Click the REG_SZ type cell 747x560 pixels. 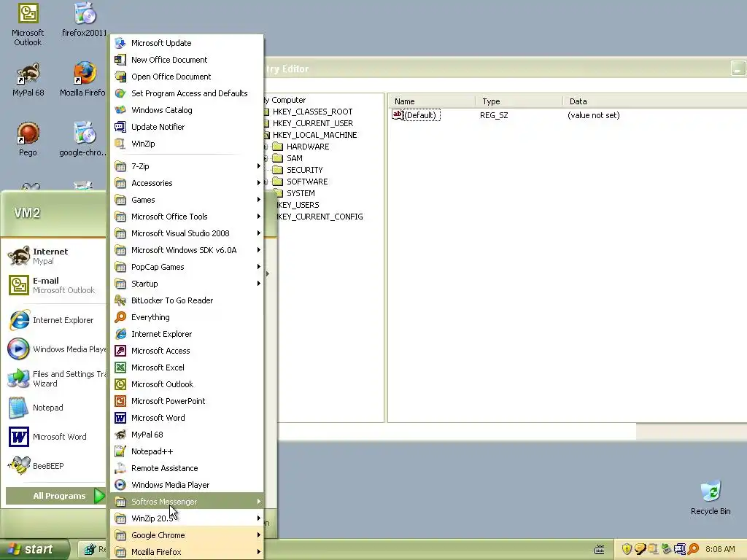click(494, 115)
